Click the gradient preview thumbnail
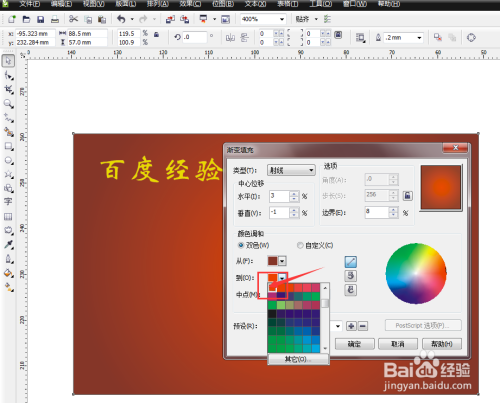Image resolution: width=500 pixels, height=403 pixels. (x=441, y=188)
